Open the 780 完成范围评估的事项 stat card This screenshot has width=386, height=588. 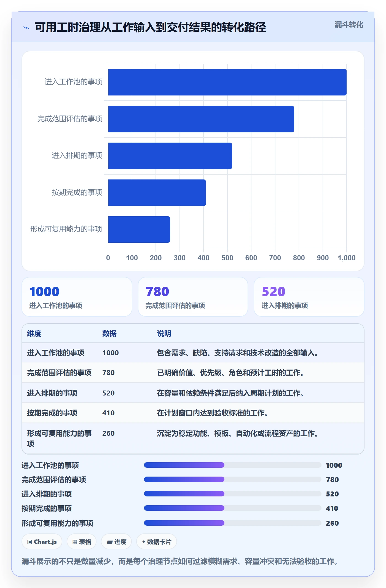click(x=193, y=297)
